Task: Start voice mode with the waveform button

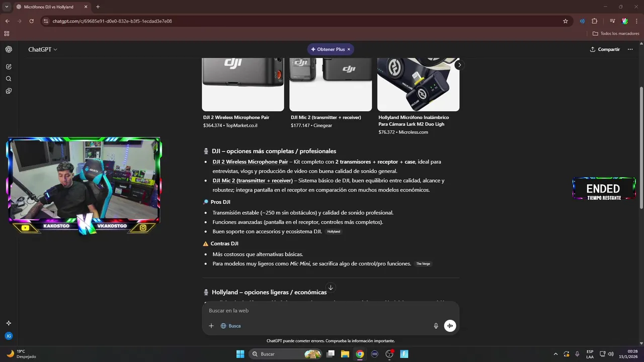Action: tap(450, 326)
